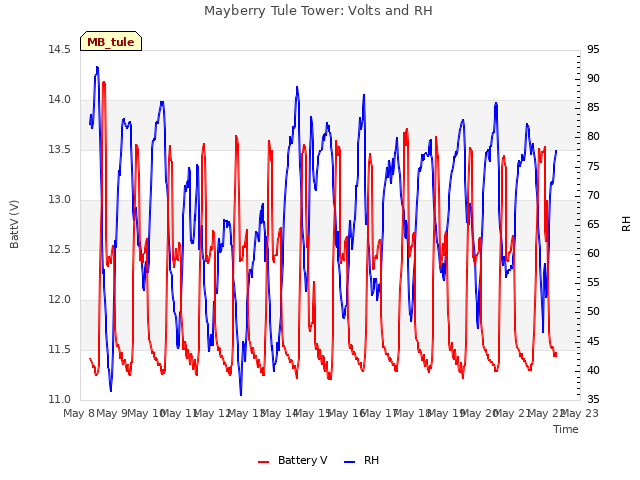Screen dimensions: 640x480
Task: Click the 45 RH tick label
Action: (x=593, y=341)
